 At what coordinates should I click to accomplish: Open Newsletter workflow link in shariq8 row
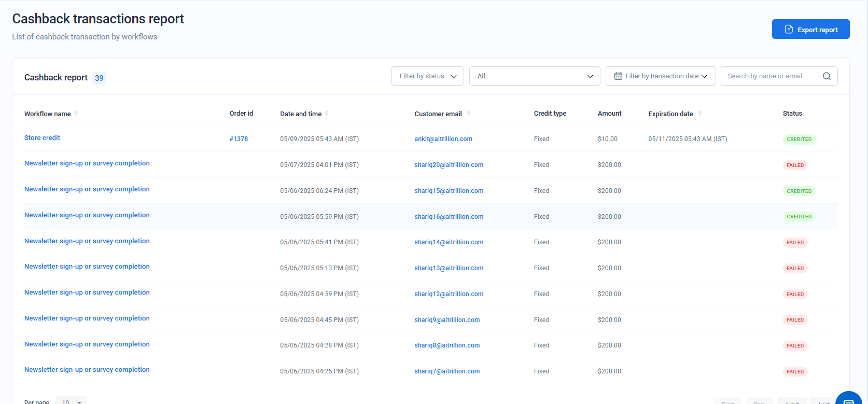pos(87,344)
